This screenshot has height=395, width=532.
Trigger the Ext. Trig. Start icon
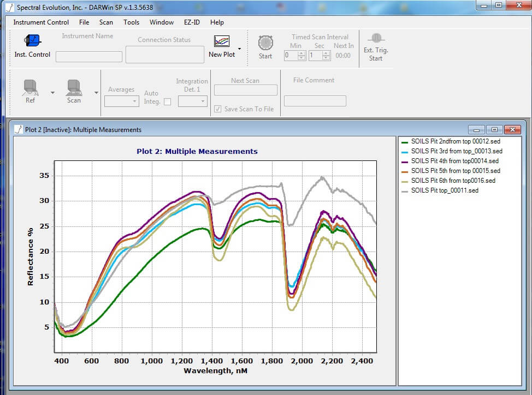(376, 40)
